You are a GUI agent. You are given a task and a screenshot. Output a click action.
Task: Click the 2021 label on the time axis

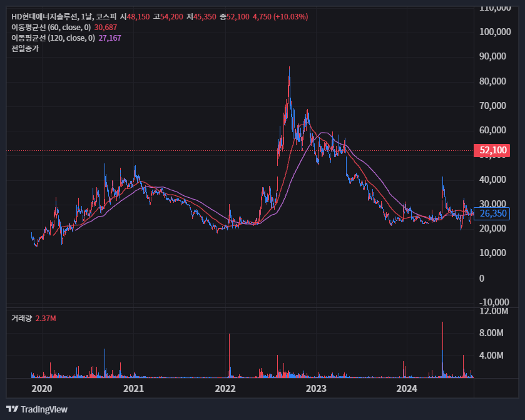(x=133, y=389)
